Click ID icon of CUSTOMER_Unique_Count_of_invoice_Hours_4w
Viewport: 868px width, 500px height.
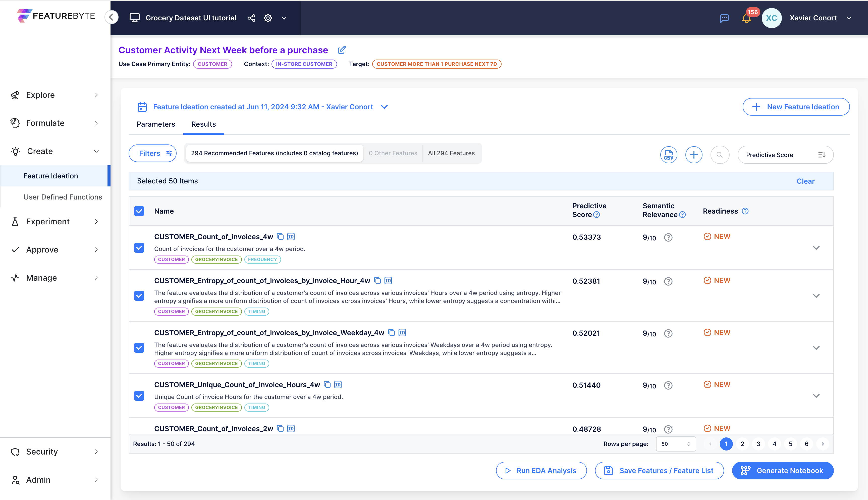pos(338,384)
